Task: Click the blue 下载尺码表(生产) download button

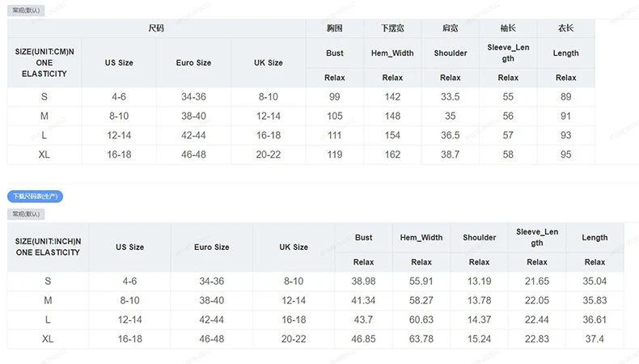Action: [35, 197]
